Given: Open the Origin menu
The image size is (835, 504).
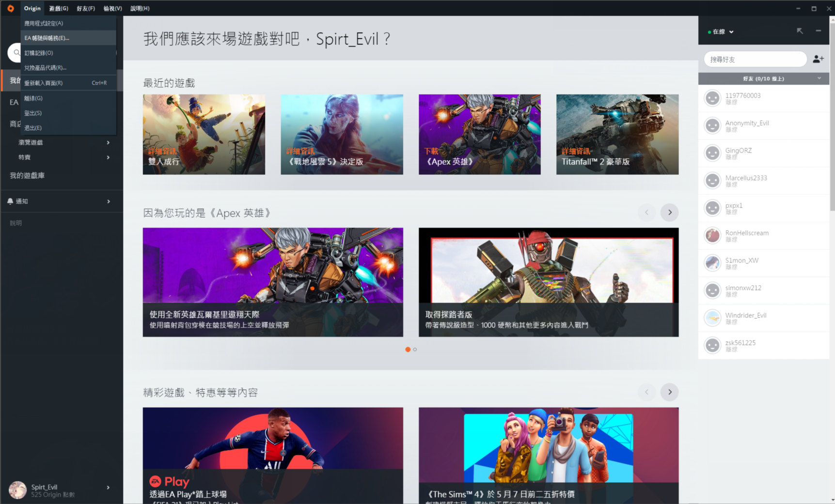Looking at the screenshot, I should pyautogui.click(x=32, y=8).
